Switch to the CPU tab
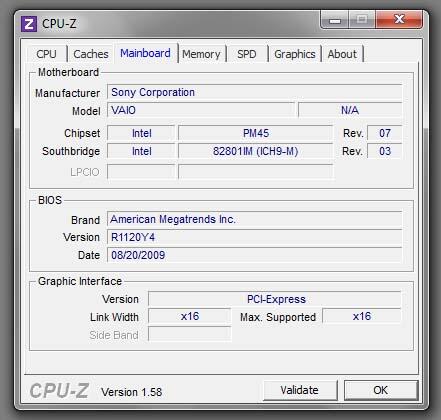 click(x=46, y=54)
